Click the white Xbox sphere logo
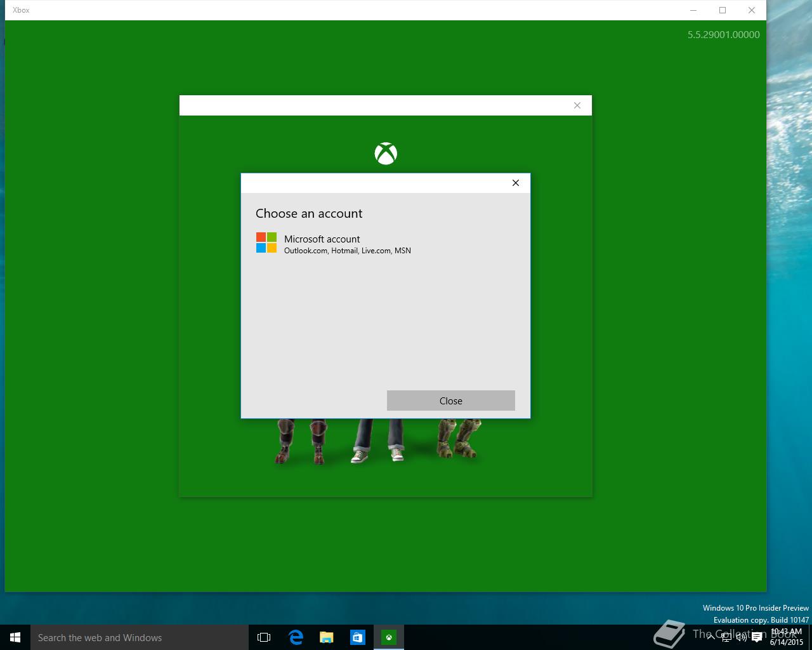This screenshot has height=650, width=812. (386, 154)
